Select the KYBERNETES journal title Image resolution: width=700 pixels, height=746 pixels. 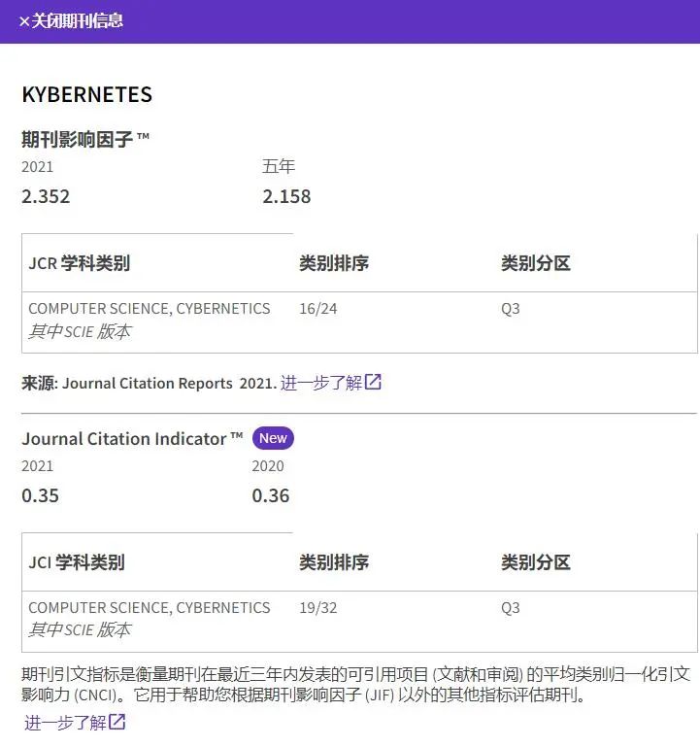87,94
